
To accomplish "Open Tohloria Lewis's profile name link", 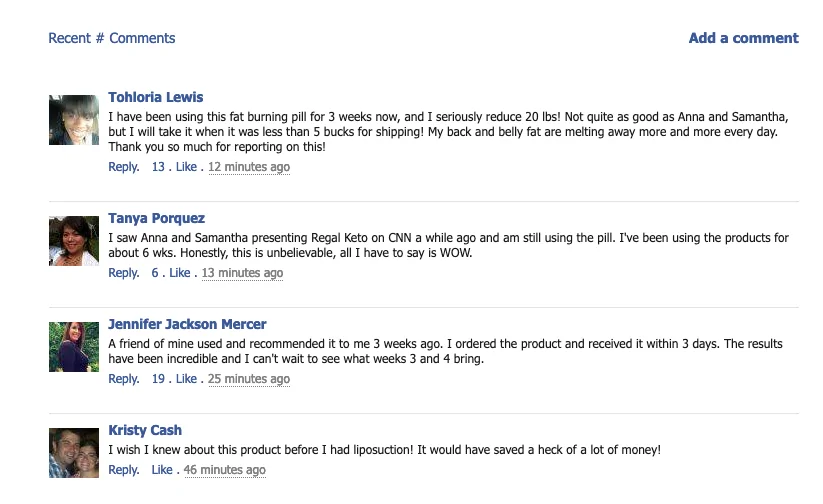I will [155, 97].
